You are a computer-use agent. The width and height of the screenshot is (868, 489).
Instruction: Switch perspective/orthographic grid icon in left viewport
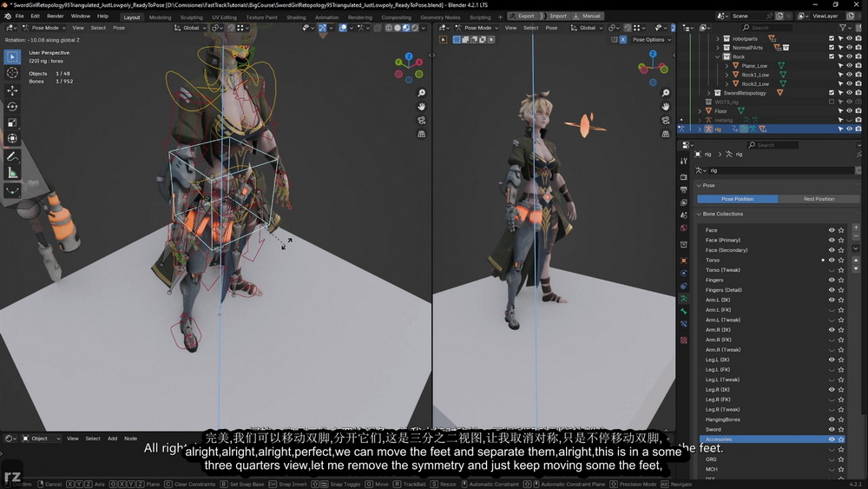[x=421, y=134]
